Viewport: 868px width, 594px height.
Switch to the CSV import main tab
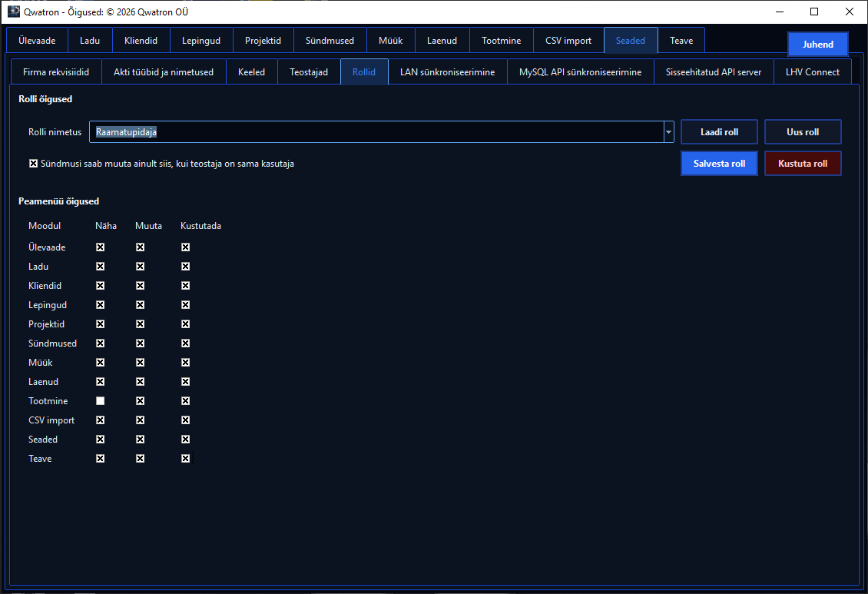(568, 41)
